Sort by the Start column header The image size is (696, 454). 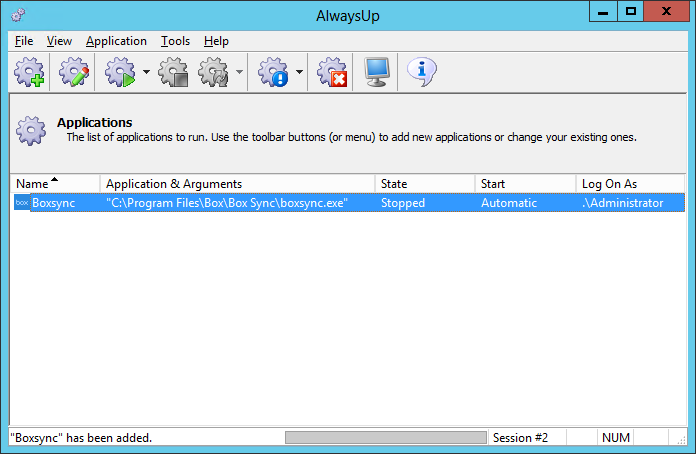[526, 184]
